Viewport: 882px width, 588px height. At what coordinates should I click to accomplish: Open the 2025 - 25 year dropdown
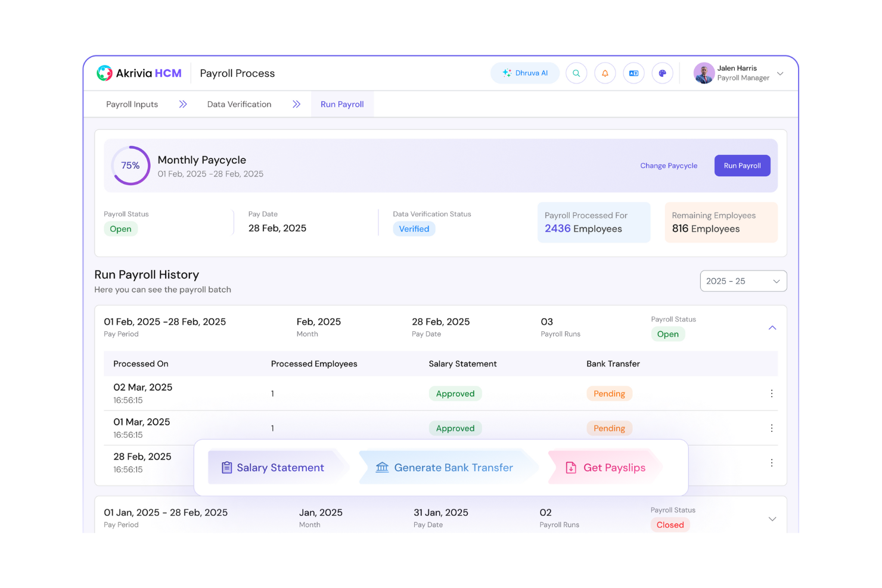tap(743, 281)
